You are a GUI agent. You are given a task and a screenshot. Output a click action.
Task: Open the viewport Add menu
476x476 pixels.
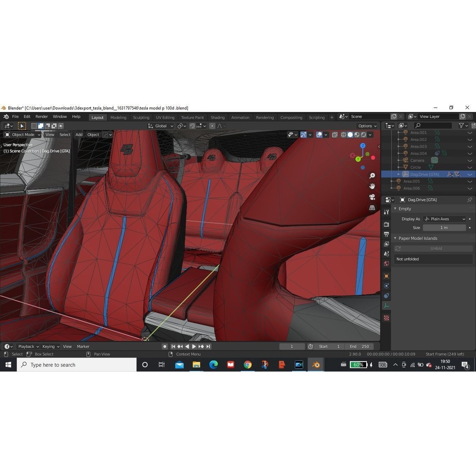pos(79,134)
